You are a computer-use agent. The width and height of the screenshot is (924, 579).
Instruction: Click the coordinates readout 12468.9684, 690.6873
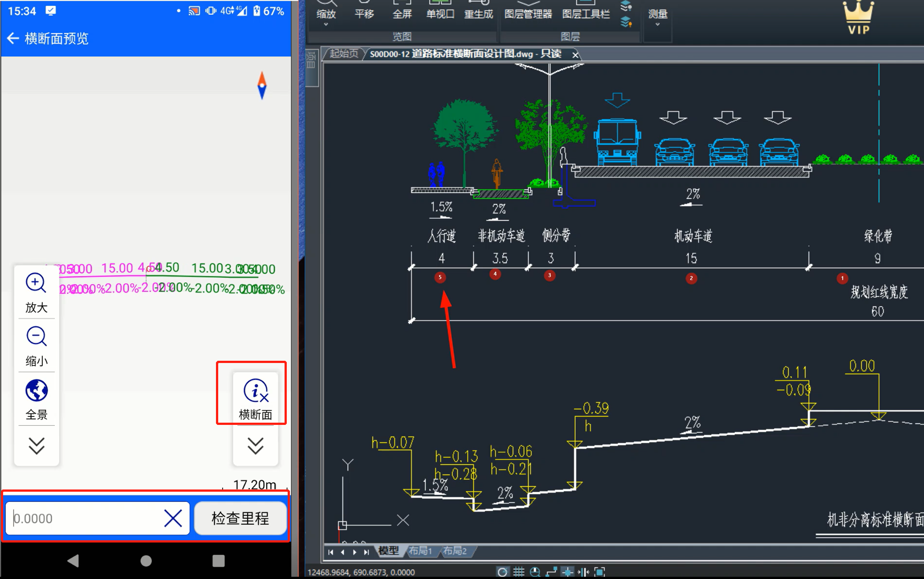point(361,572)
